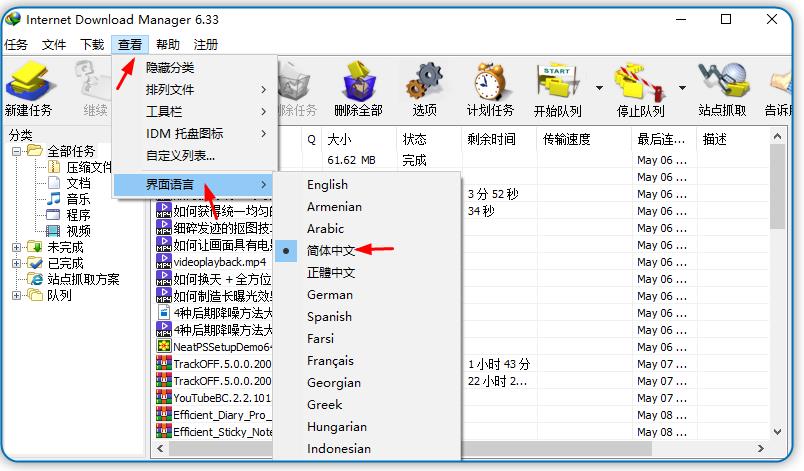804x471 pixels.
Task: Click the YouTubeBC.2.2.101 archive icon
Action: tap(164, 397)
